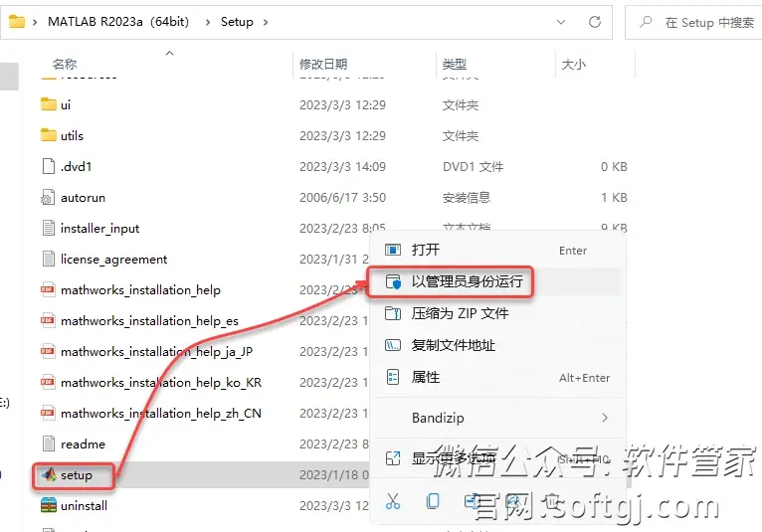Click the mathworks_installation_help_zh_CN PDF icon

tap(48, 413)
